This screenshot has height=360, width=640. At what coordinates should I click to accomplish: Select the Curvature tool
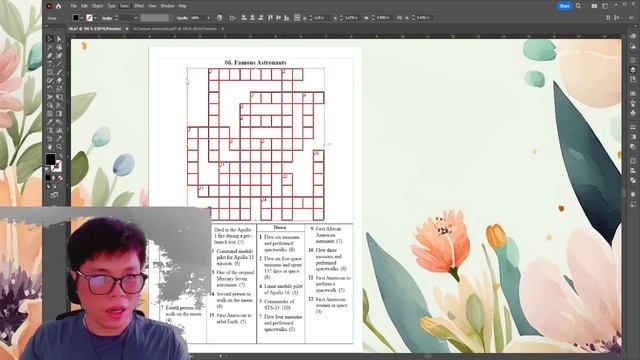click(59, 56)
